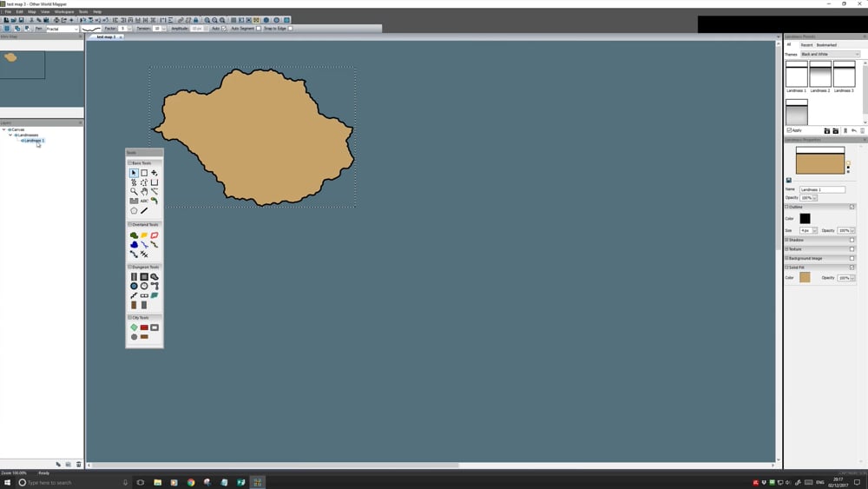Select the ABC text tool
Viewport: 868px width, 489px height.
(144, 201)
